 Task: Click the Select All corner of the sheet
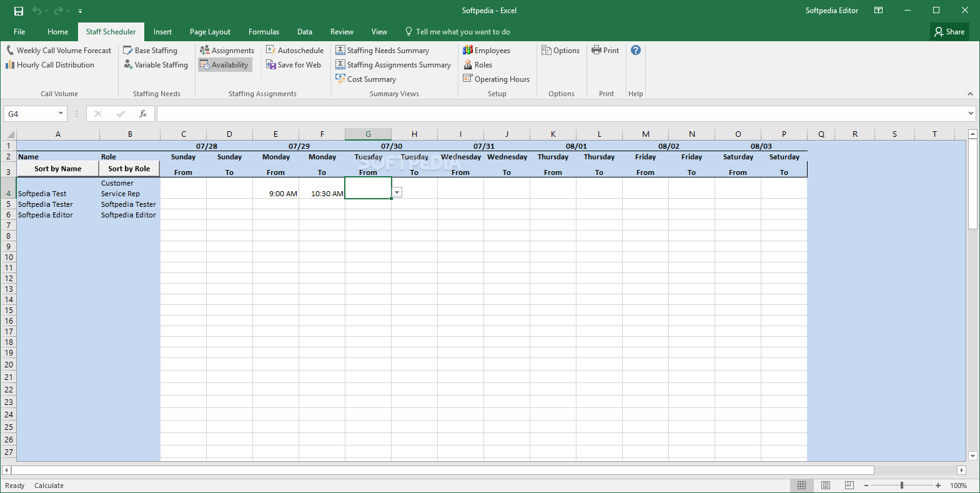pyautogui.click(x=8, y=134)
